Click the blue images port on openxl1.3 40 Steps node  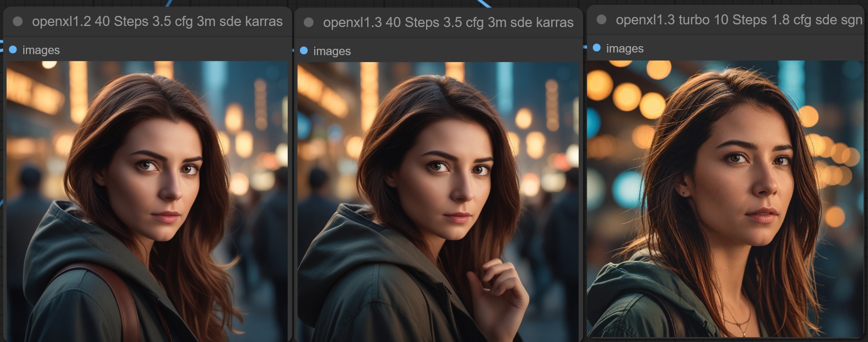click(304, 51)
